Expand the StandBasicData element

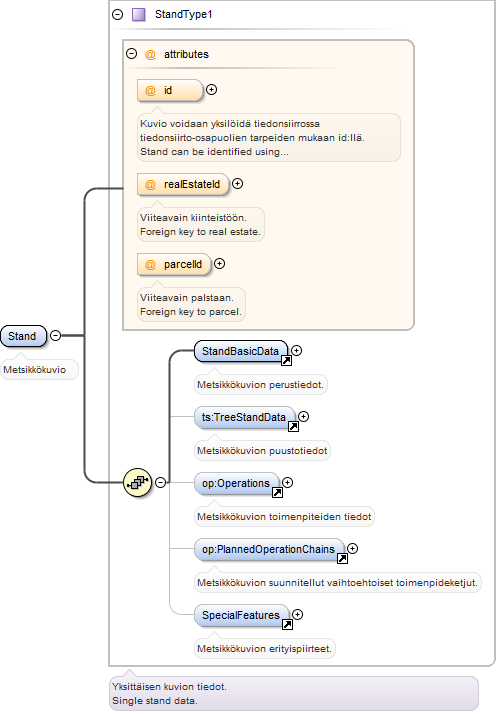click(297, 351)
